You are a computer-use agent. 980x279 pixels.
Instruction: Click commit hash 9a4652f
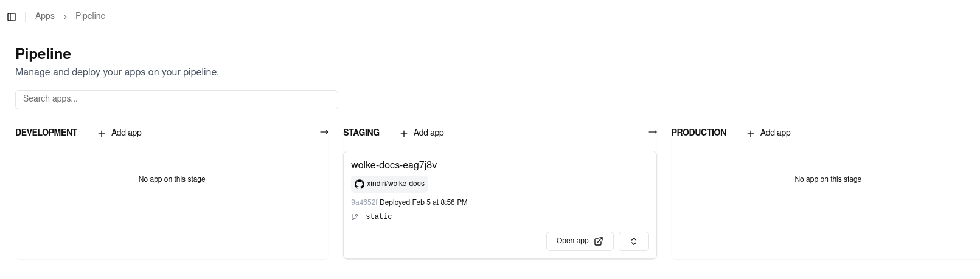click(364, 202)
